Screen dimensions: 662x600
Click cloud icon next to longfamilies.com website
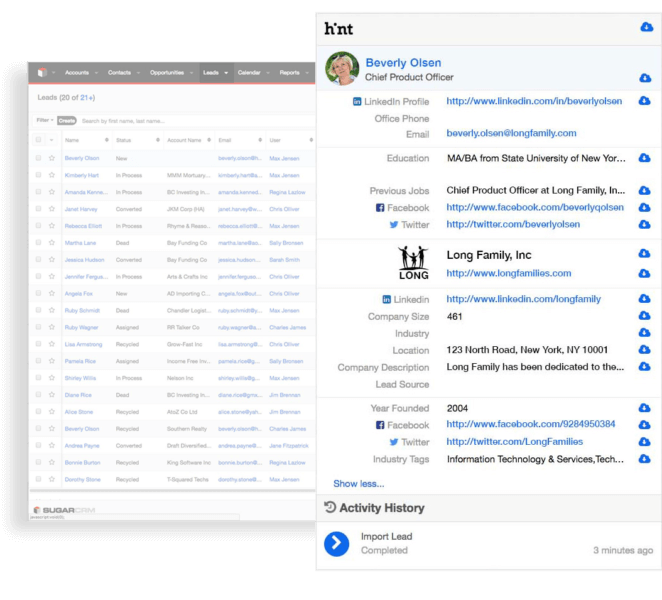tap(644, 274)
